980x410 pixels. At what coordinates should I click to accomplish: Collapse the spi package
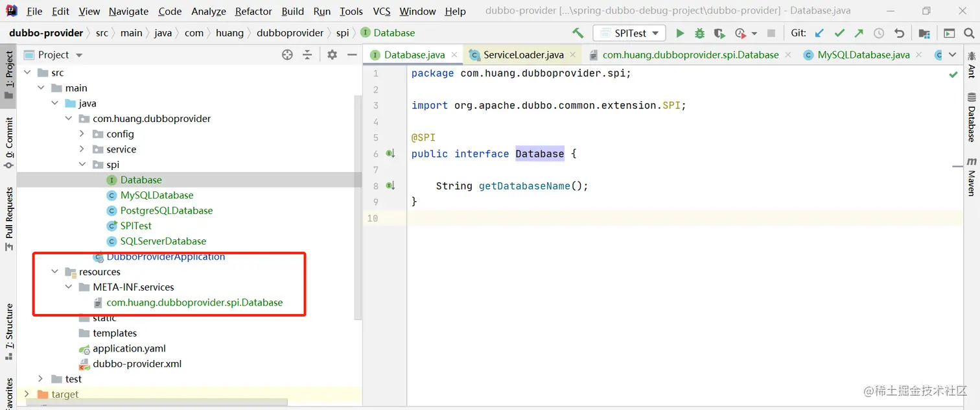(82, 165)
